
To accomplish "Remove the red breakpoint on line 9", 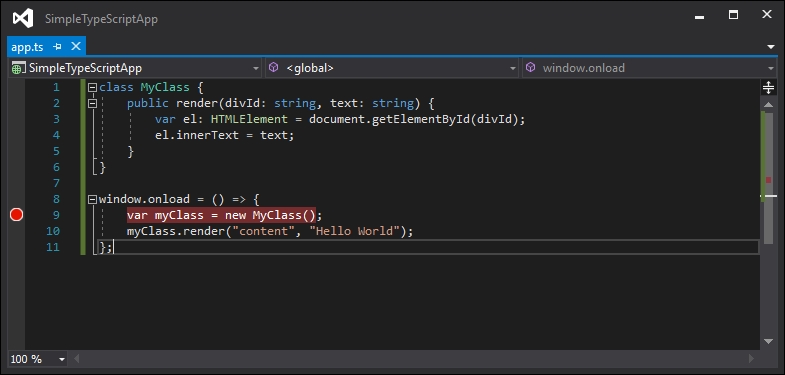I will [17, 215].
